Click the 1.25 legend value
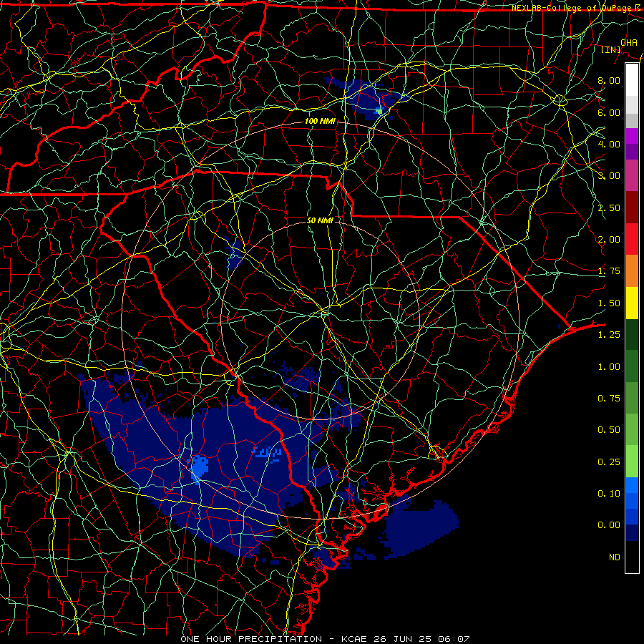This screenshot has width=644, height=644. click(609, 335)
